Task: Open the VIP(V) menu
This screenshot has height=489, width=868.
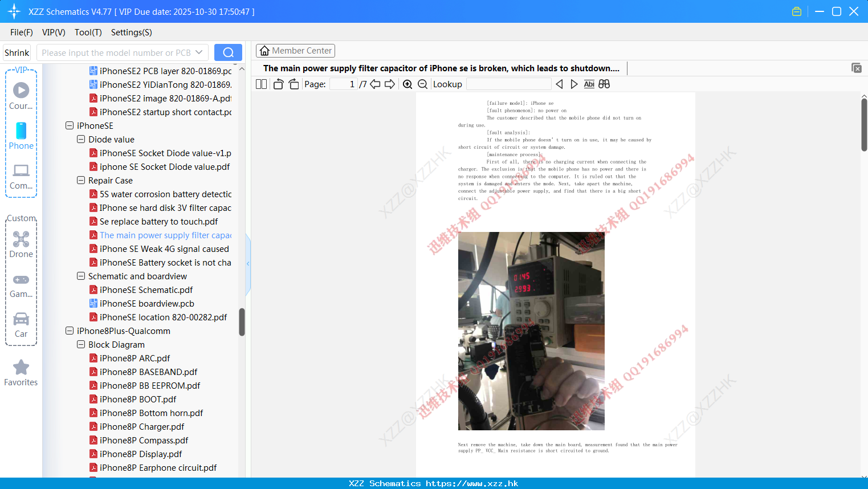Action: (54, 32)
